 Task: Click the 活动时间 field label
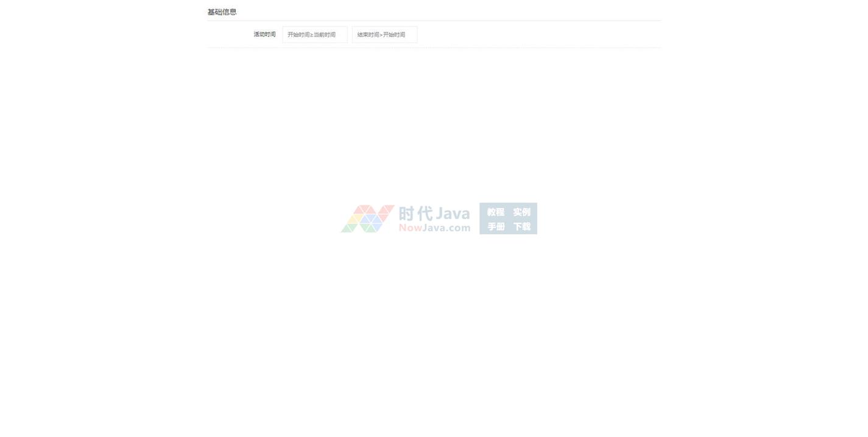pyautogui.click(x=264, y=35)
